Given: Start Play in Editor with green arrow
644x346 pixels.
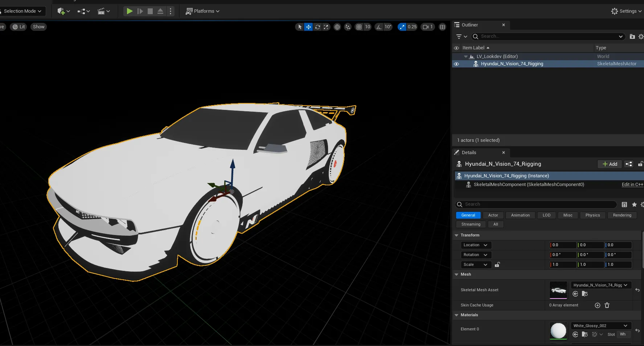Looking at the screenshot, I should tap(130, 11).
